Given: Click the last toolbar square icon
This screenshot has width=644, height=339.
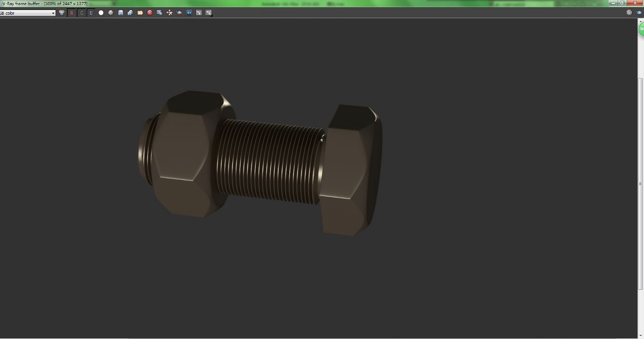Looking at the screenshot, I should [x=209, y=13].
